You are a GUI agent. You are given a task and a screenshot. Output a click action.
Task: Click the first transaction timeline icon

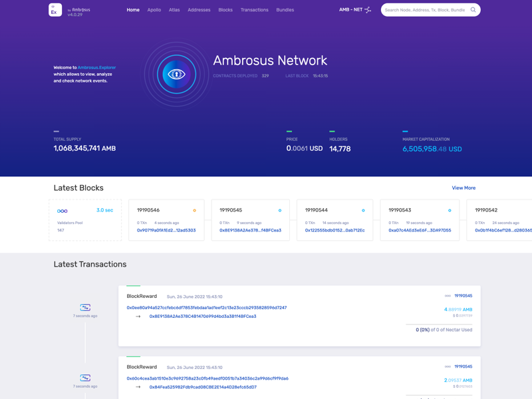coord(85,307)
